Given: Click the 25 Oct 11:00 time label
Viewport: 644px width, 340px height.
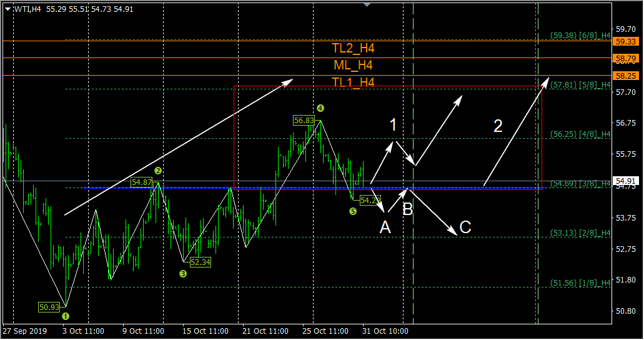Looking at the screenshot, I should pos(325,331).
